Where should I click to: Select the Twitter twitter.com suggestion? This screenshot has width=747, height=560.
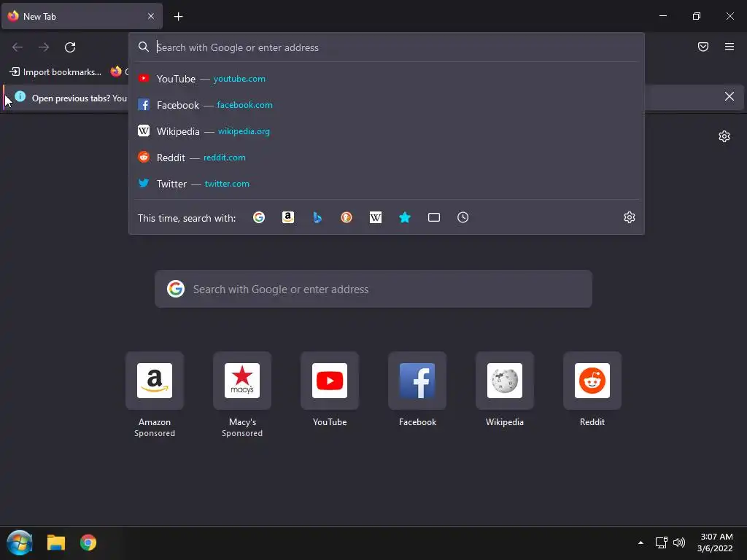(387, 183)
